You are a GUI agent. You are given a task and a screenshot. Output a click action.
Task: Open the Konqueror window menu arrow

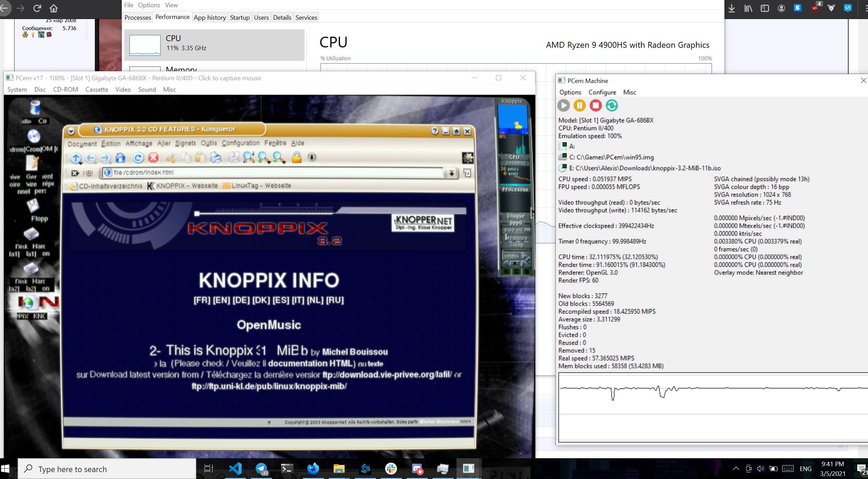[x=71, y=131]
